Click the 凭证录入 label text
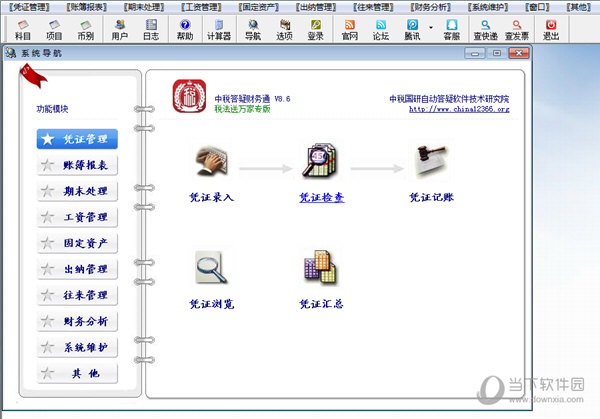This screenshot has width=600, height=419. [212, 197]
